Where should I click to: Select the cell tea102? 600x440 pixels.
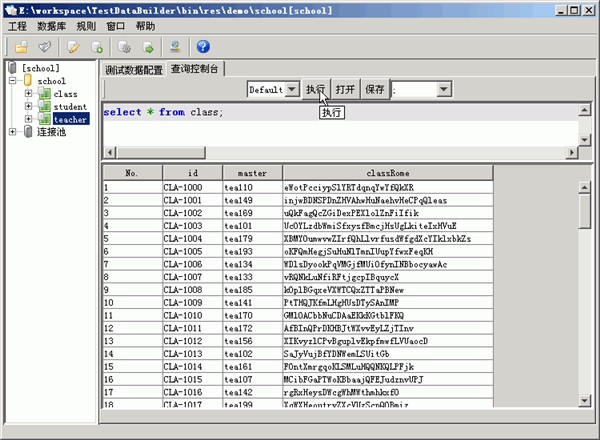click(253, 354)
